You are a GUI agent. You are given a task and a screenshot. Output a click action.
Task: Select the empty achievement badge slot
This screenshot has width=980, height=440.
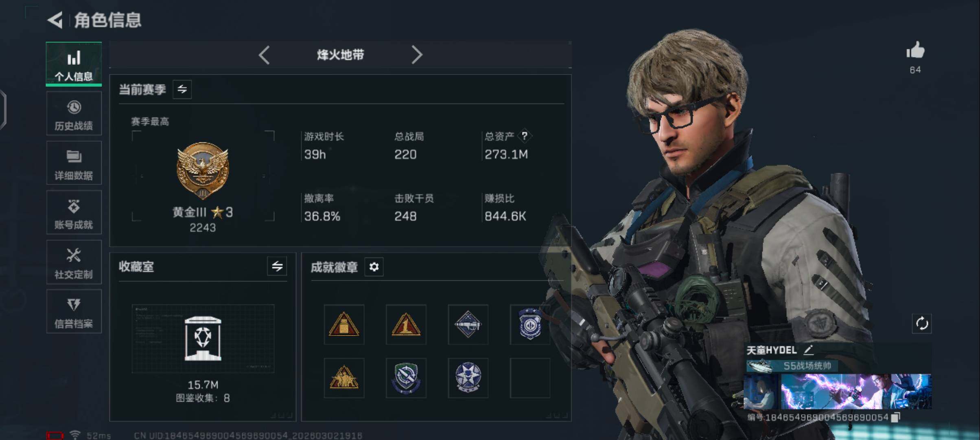pos(530,378)
